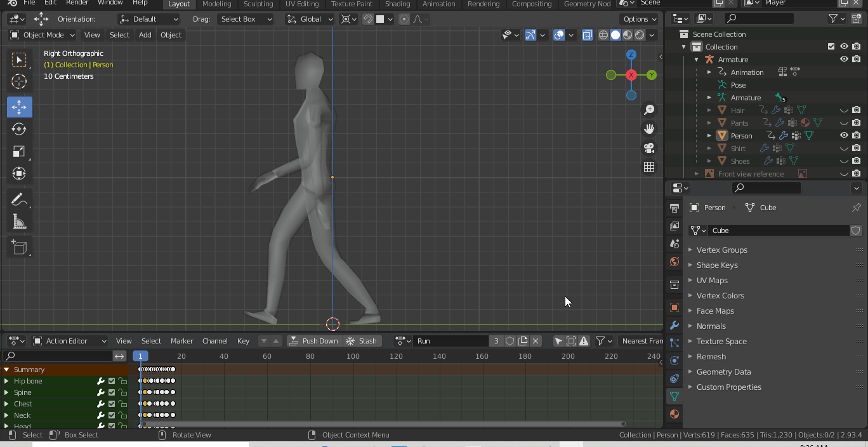This screenshot has height=447, width=868.
Task: Select the Rotate tool
Action: tap(19, 129)
